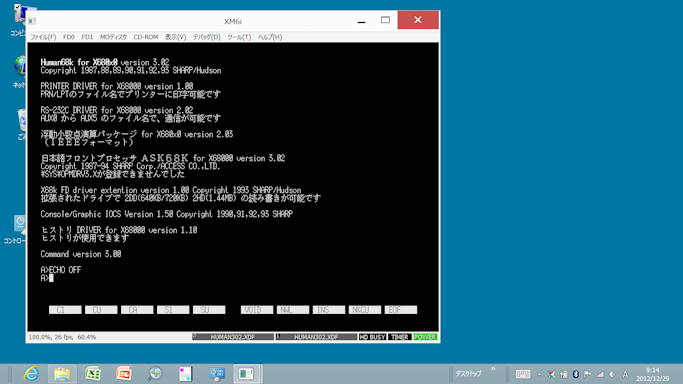
Task: Click the VOID function key label
Action: point(257,310)
